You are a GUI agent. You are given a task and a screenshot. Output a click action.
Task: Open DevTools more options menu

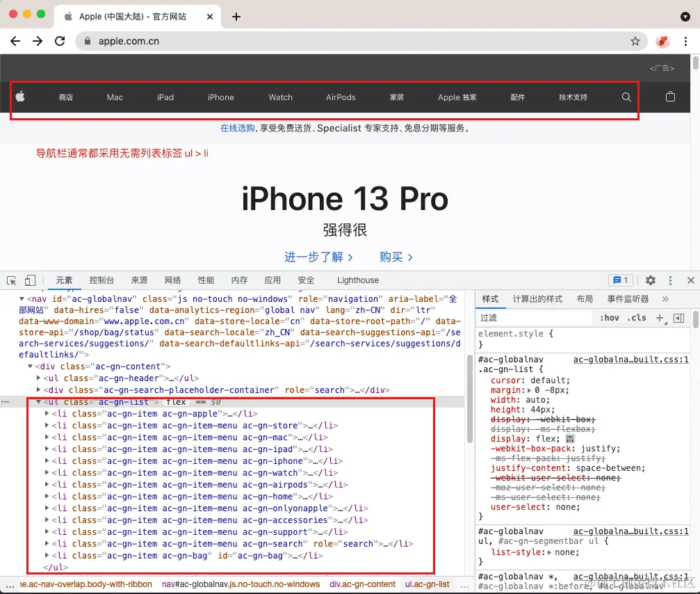[x=670, y=280]
